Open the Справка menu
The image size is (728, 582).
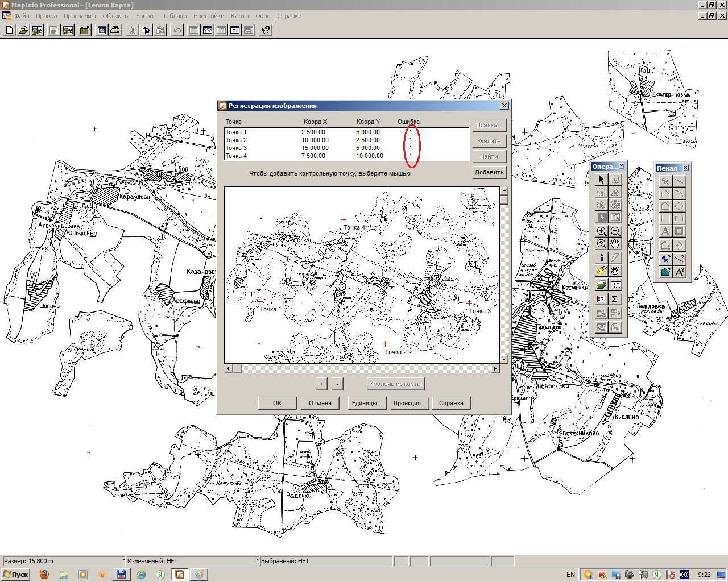point(289,16)
